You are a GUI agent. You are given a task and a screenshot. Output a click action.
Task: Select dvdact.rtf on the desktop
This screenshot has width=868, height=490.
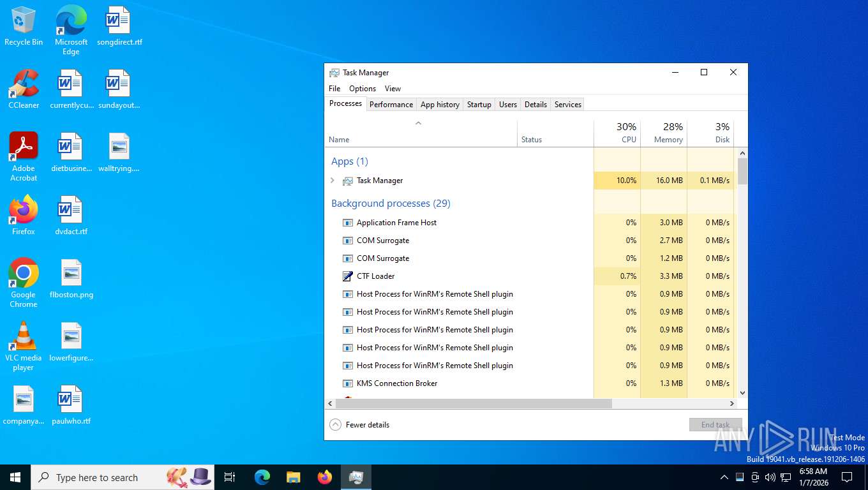point(71,216)
